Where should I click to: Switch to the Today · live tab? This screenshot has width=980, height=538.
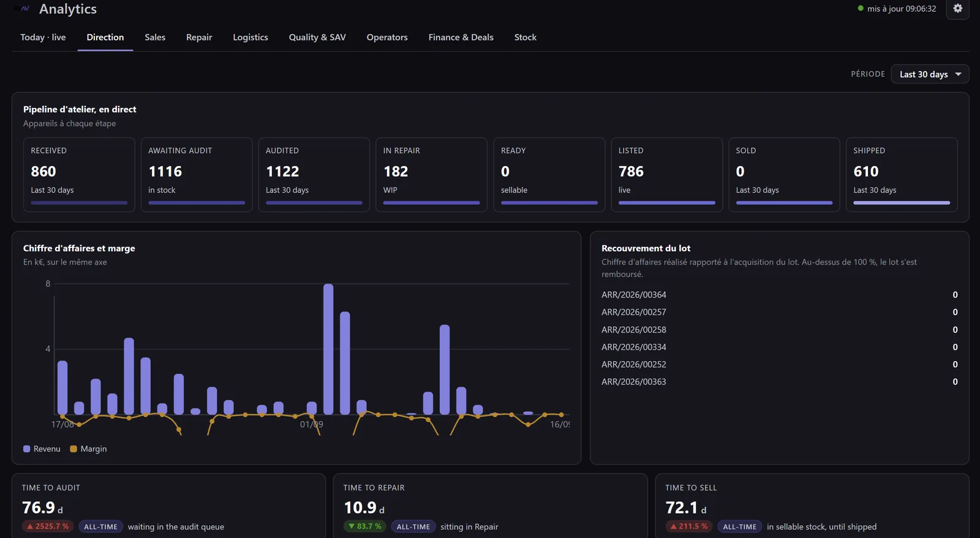(43, 37)
